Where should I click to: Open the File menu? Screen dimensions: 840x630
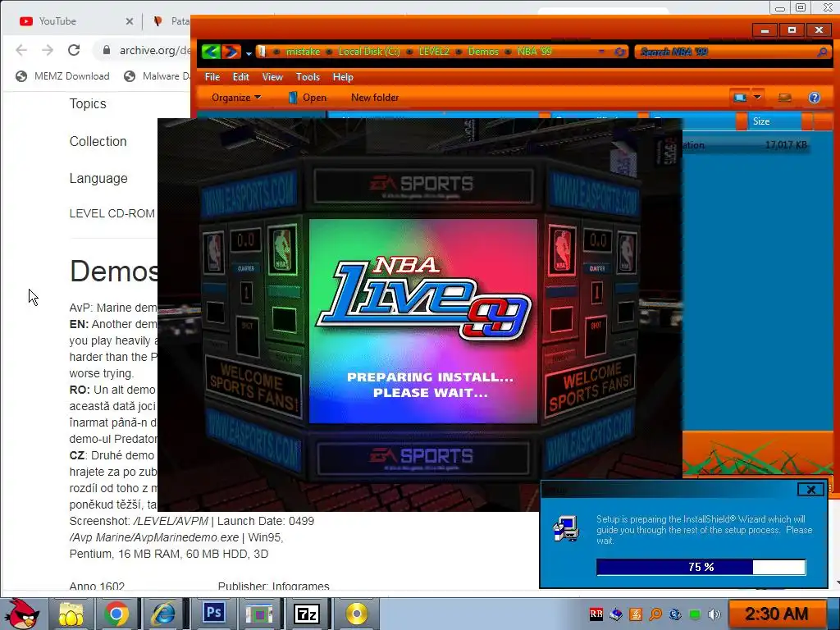tap(212, 76)
